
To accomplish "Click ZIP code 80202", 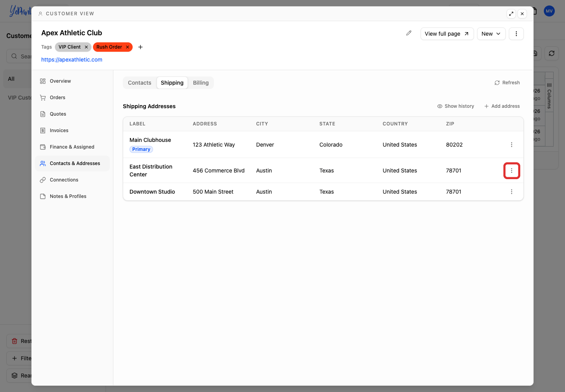I will click(454, 145).
